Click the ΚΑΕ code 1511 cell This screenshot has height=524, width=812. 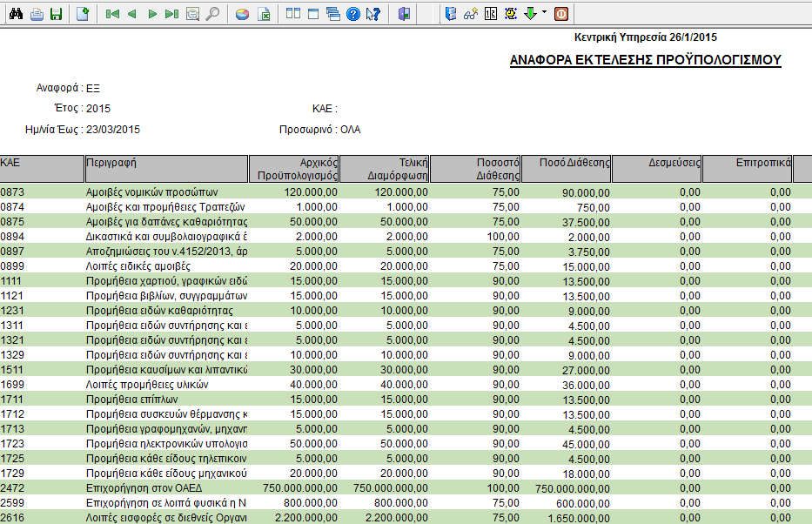(12, 370)
